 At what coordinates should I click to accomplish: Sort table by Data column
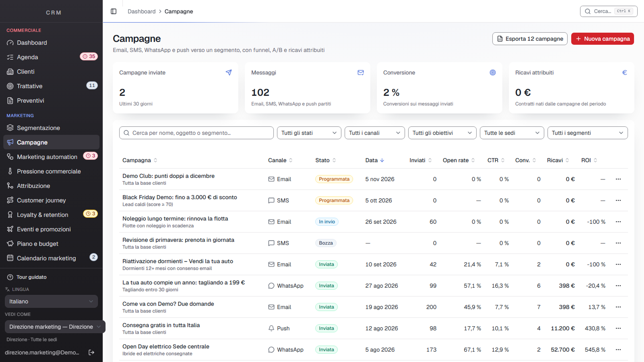[374, 160]
